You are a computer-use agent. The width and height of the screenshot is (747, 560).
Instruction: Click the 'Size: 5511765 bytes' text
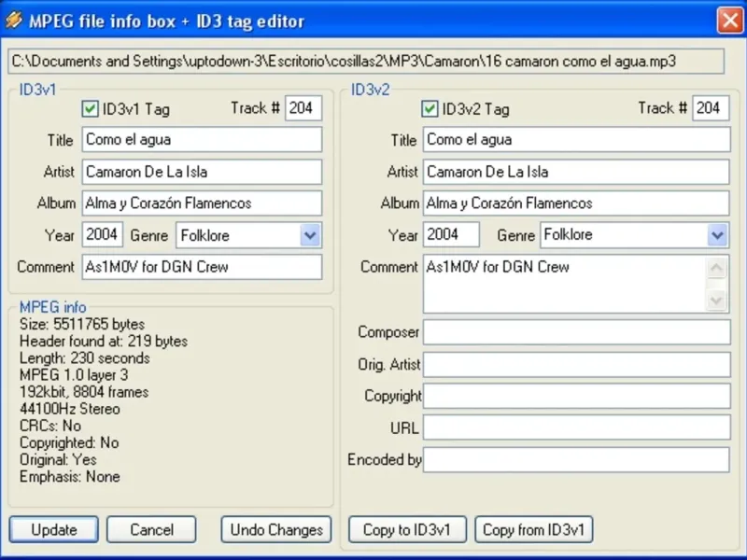coord(82,324)
